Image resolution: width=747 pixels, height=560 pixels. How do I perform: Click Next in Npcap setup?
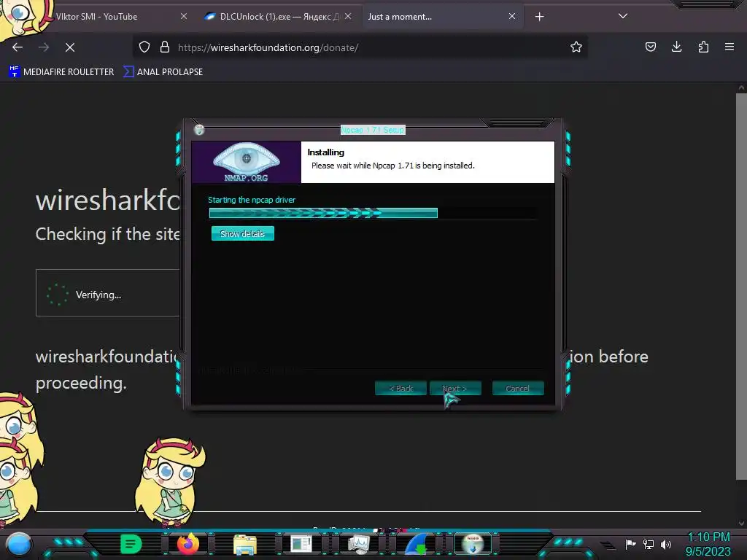coord(455,389)
